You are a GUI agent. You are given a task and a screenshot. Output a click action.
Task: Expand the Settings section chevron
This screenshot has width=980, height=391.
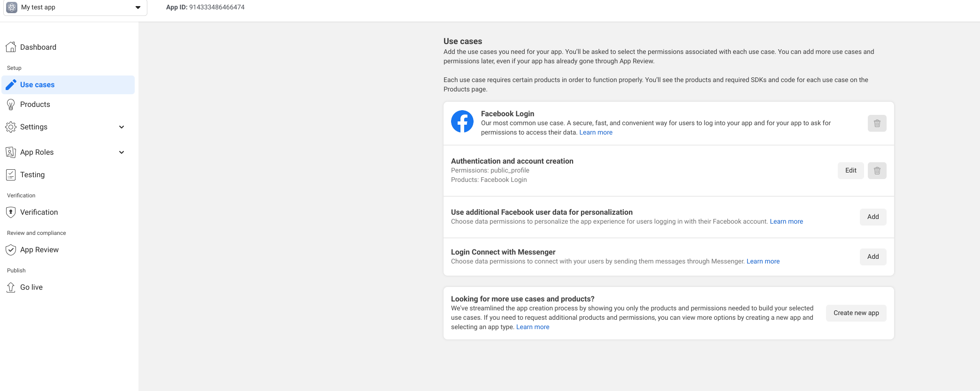pyautogui.click(x=122, y=127)
